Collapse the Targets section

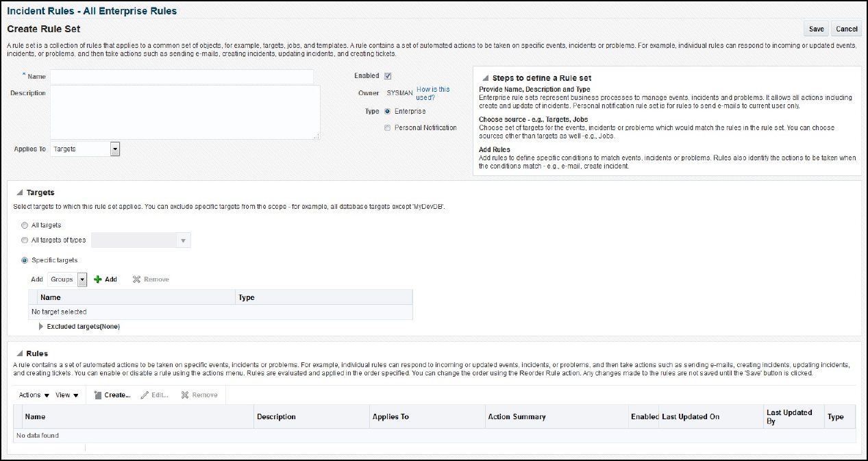coord(19,193)
